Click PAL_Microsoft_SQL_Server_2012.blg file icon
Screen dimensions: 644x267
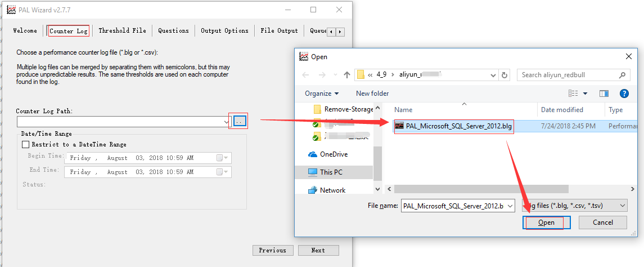coord(399,126)
